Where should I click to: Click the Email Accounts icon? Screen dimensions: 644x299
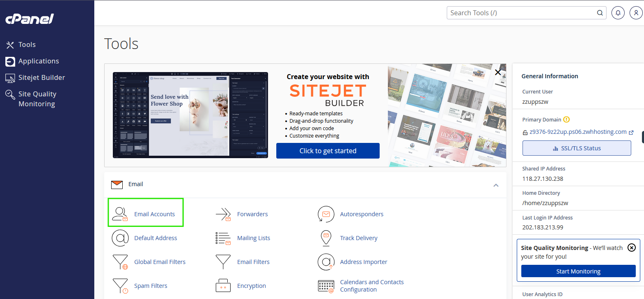tap(120, 214)
